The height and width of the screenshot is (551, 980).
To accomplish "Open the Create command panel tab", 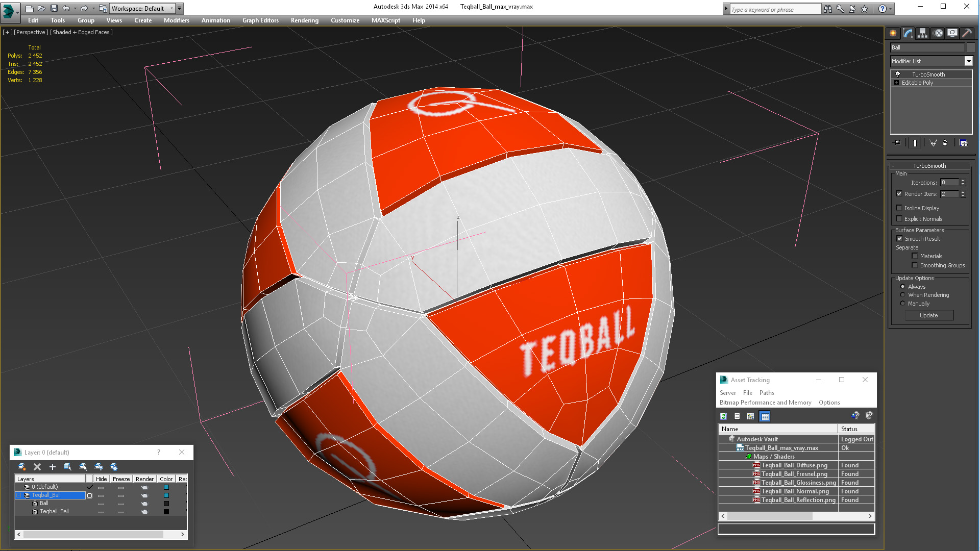I will coord(893,33).
